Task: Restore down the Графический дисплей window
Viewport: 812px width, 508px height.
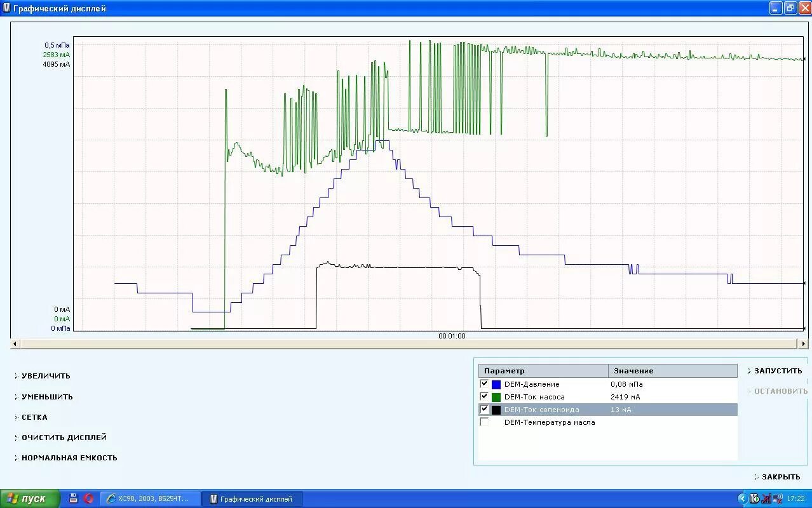Action: click(790, 8)
